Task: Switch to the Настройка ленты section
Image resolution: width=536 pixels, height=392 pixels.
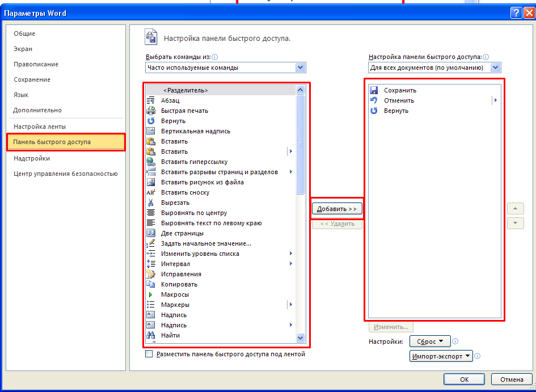Action: (x=40, y=126)
